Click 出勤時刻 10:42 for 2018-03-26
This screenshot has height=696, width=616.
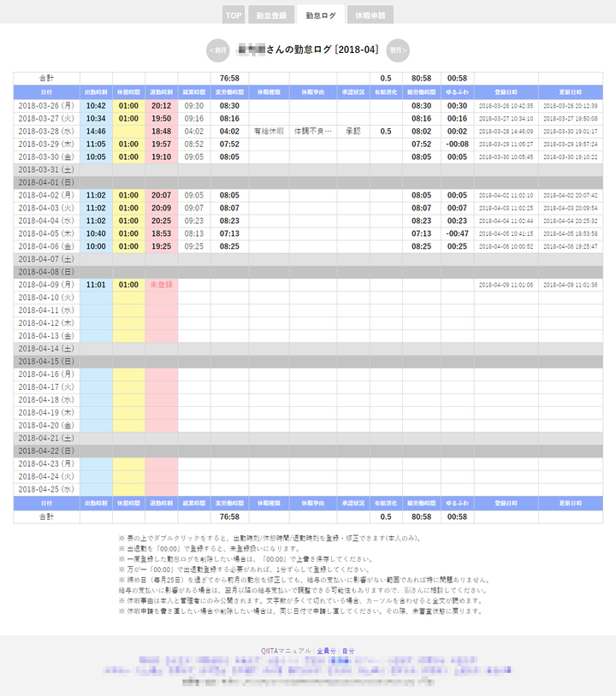click(x=96, y=106)
